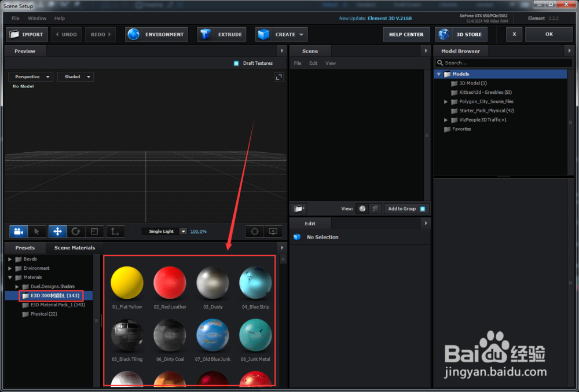Screen dimensions: 579x392
Task: Open the Preview panel options arrow
Action: click(x=282, y=51)
